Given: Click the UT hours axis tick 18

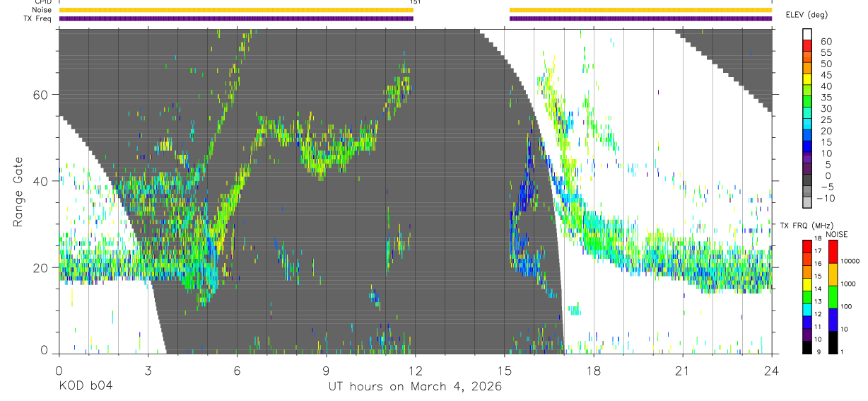Looking at the screenshot, I should click(594, 370).
